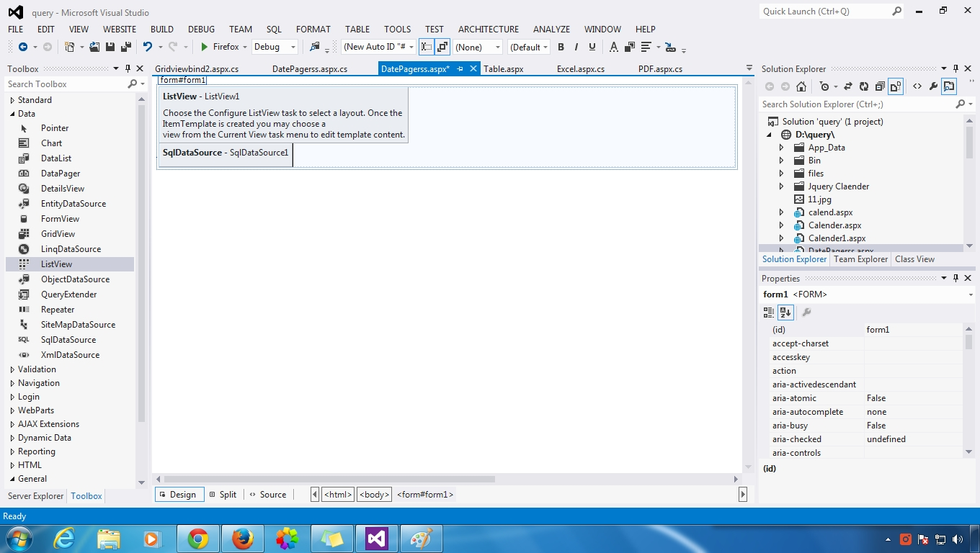
Task: Click the Quick Launch search magnifier
Action: (896, 11)
